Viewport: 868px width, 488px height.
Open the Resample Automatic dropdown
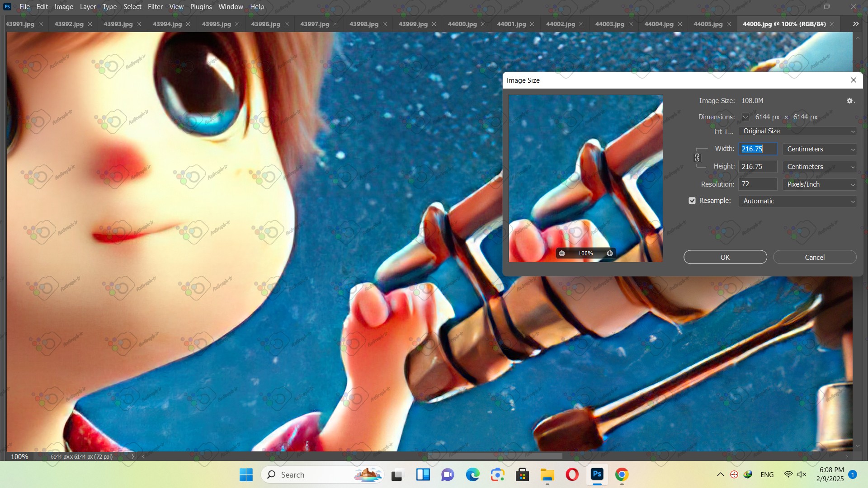click(797, 201)
